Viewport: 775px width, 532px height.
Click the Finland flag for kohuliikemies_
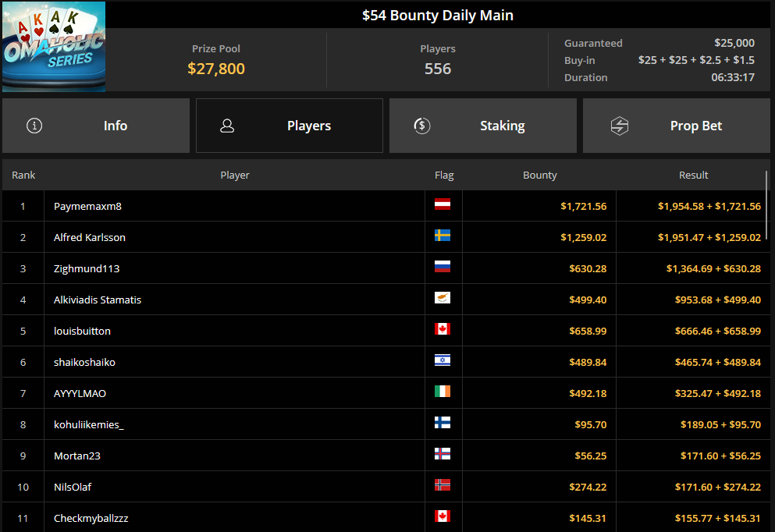[x=443, y=422]
